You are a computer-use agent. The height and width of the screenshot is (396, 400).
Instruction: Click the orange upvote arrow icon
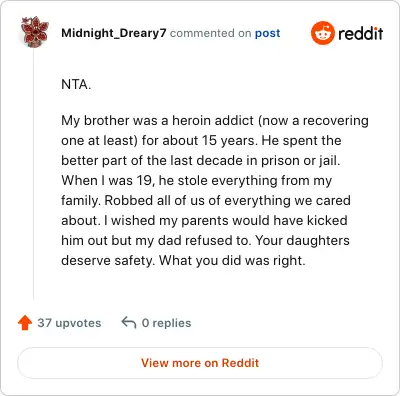pyautogui.click(x=25, y=323)
